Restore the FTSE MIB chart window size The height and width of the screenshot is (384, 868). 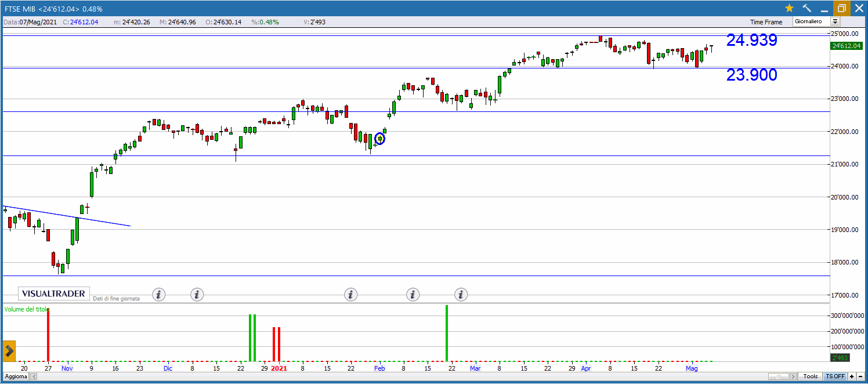841,8
